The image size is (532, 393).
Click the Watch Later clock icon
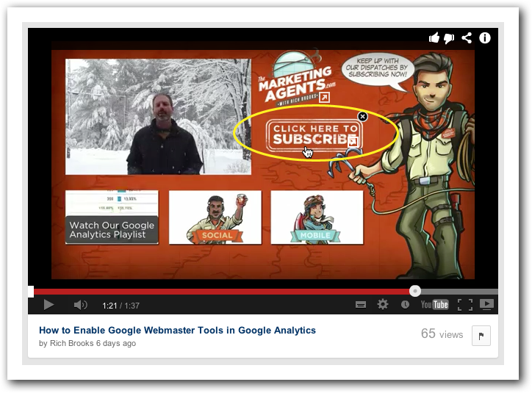[x=405, y=305]
